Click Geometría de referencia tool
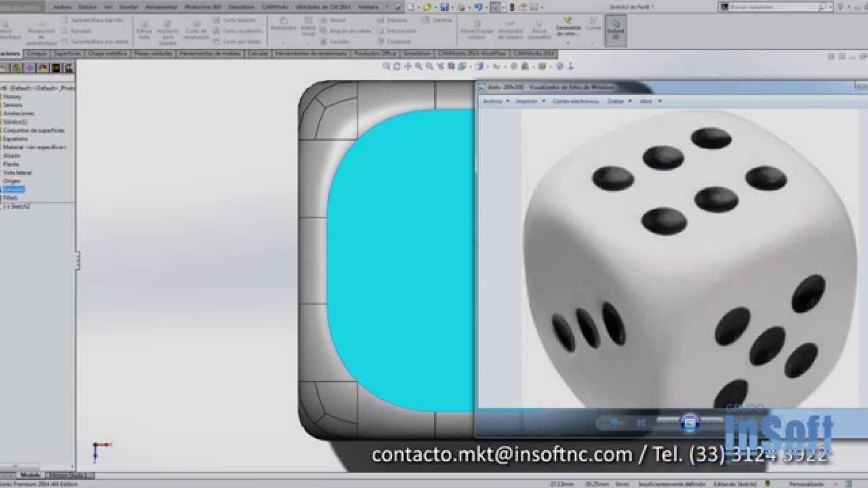The width and height of the screenshot is (868, 488). pos(568,28)
